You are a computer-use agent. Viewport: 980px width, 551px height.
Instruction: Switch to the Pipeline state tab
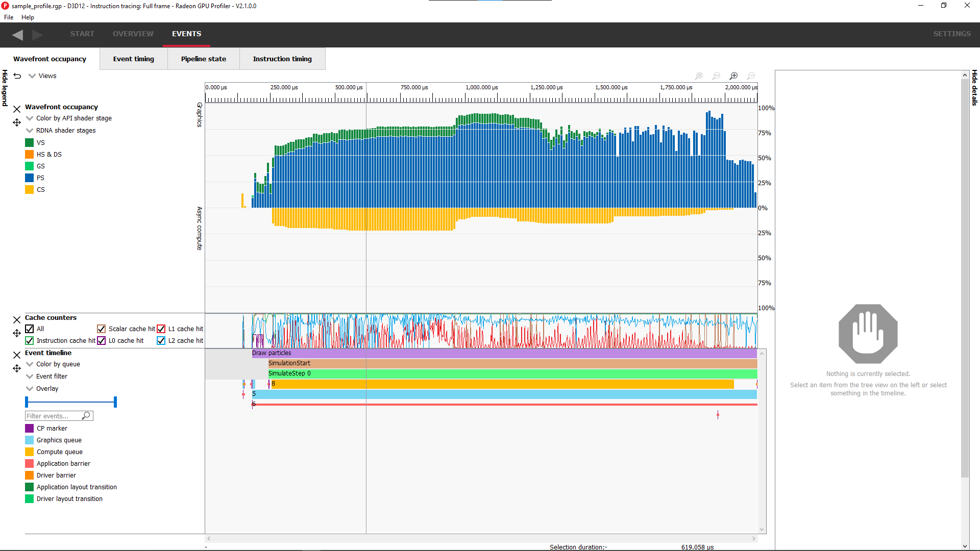click(x=203, y=59)
